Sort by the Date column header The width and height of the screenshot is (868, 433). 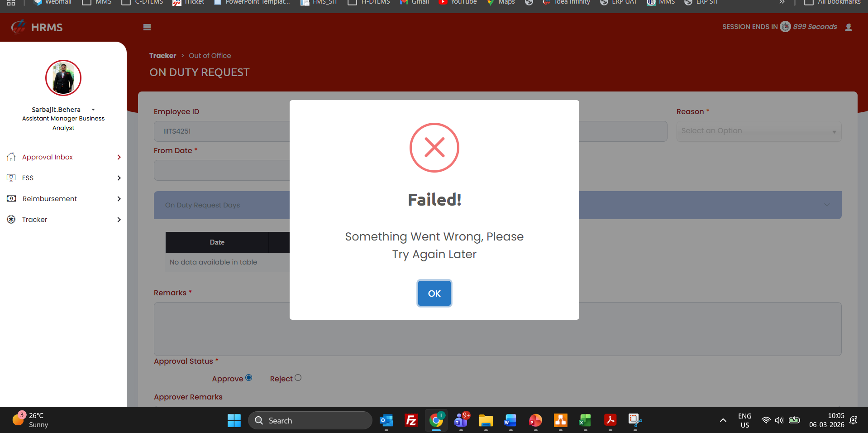[217, 242]
